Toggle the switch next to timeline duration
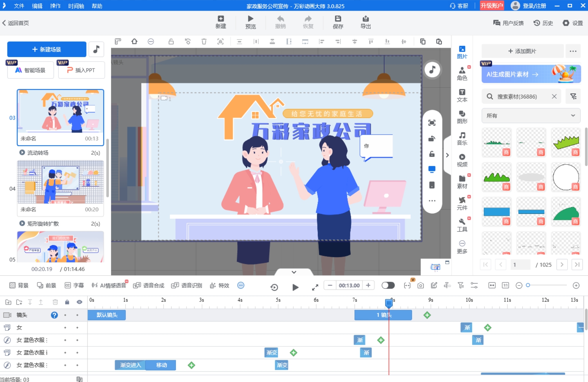Viewport: 588px width, 382px height. pos(388,285)
